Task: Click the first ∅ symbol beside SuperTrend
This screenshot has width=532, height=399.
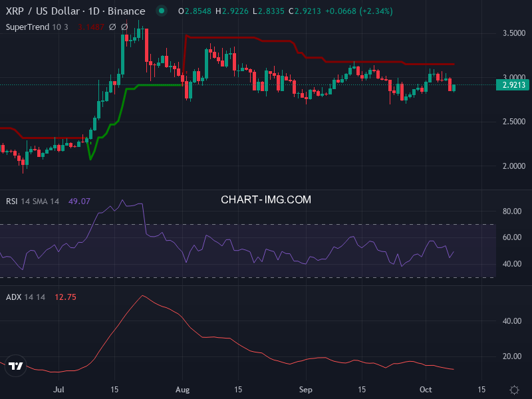Action: (112, 27)
